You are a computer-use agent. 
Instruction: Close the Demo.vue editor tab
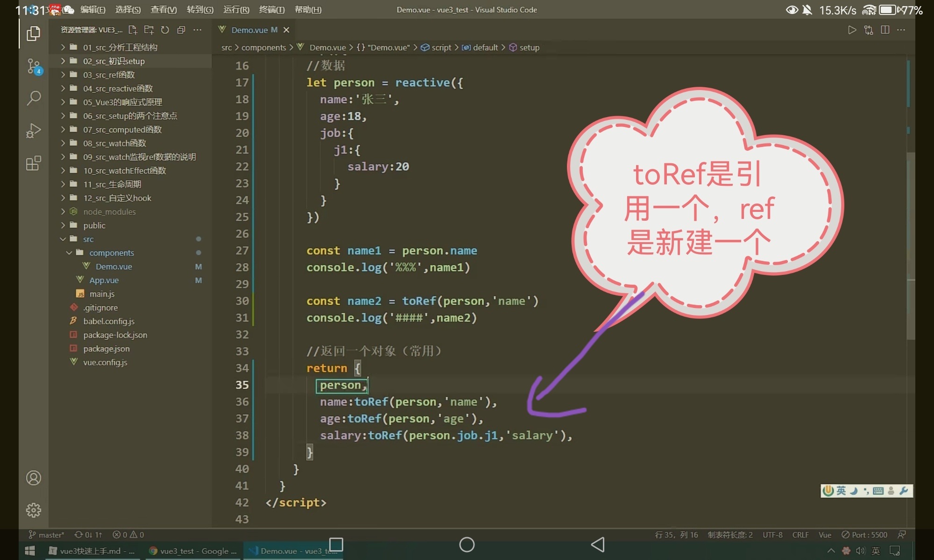pos(286,30)
